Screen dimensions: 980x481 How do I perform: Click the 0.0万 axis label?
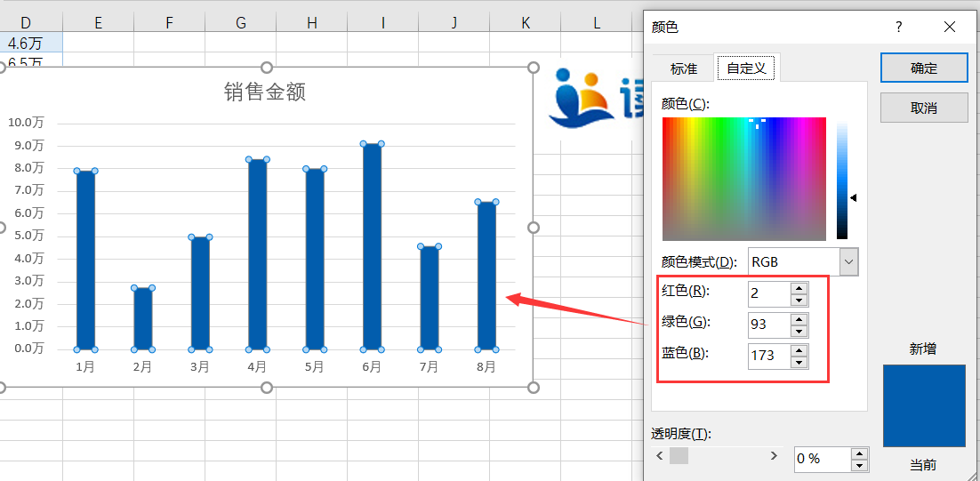click(x=29, y=349)
